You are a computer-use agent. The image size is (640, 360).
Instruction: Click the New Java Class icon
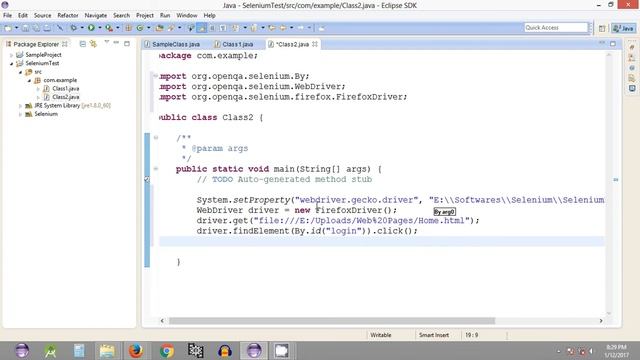(x=140, y=28)
